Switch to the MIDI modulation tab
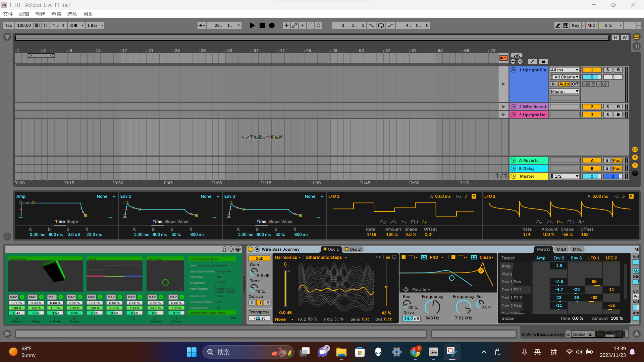This screenshot has height=362, width=644. point(561,249)
